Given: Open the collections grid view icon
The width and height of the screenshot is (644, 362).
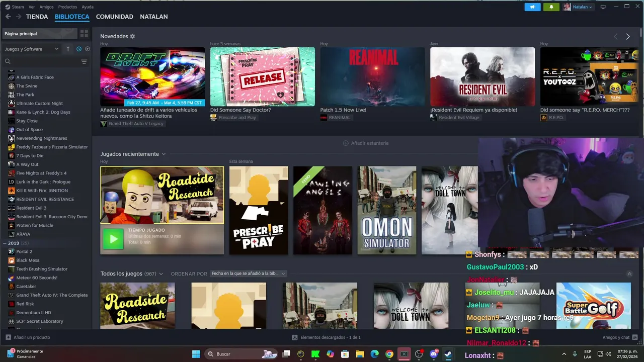Looking at the screenshot, I should click(x=84, y=34).
